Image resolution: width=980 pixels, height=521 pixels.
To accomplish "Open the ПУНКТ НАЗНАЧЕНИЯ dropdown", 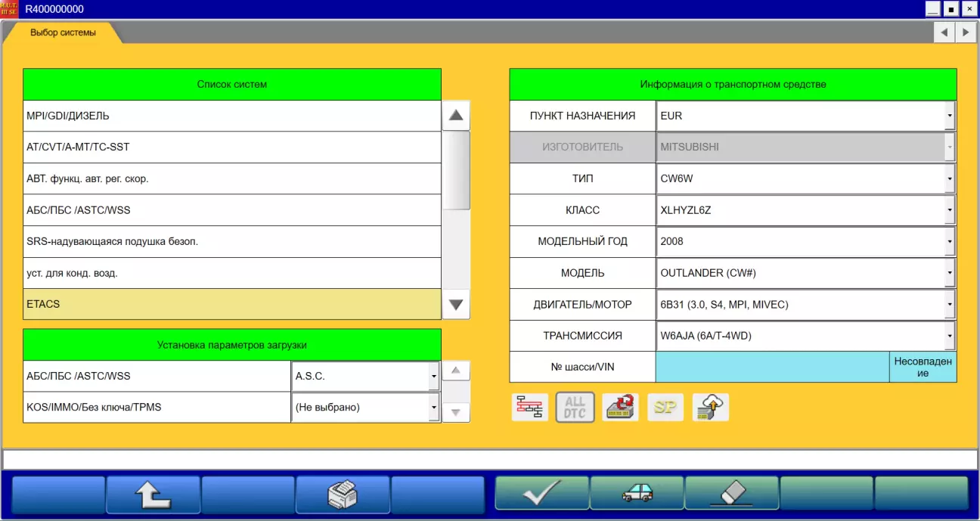I will click(949, 116).
